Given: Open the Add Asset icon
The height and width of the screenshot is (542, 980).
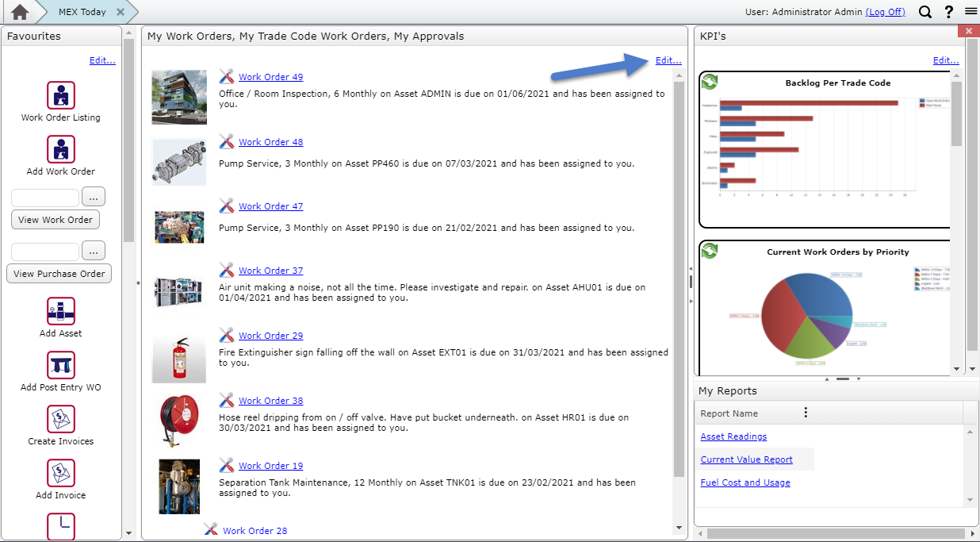Looking at the screenshot, I should [61, 311].
